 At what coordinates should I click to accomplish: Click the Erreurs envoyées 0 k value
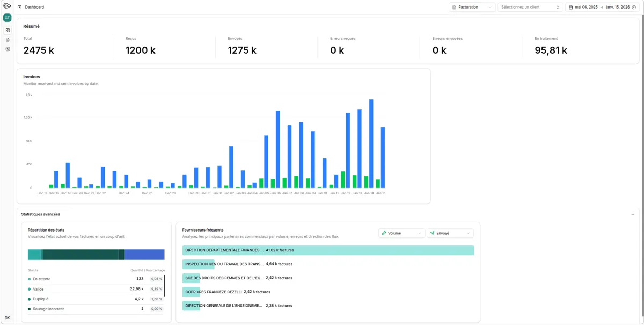click(440, 50)
